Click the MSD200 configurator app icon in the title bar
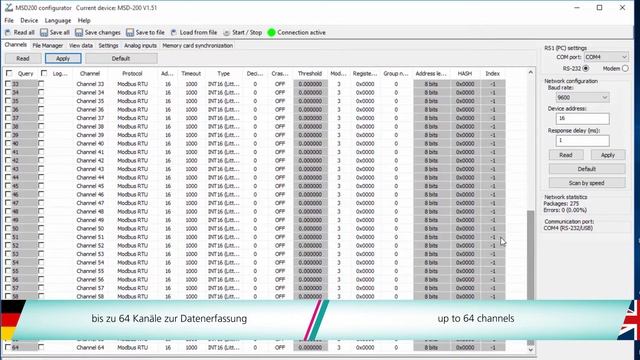This screenshot has height=360, width=640. coord(9,7)
